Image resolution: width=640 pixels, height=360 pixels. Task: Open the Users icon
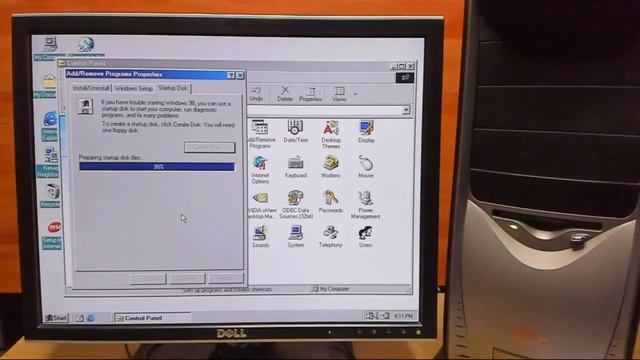[365, 237]
